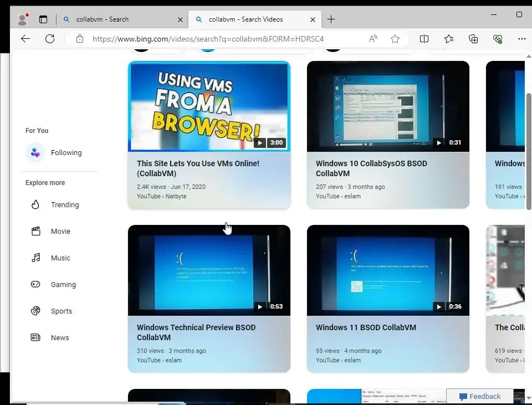Viewport: 532px width, 405px height.
Task: Close the 'collabvm - Search Videos' tab
Action: click(313, 20)
